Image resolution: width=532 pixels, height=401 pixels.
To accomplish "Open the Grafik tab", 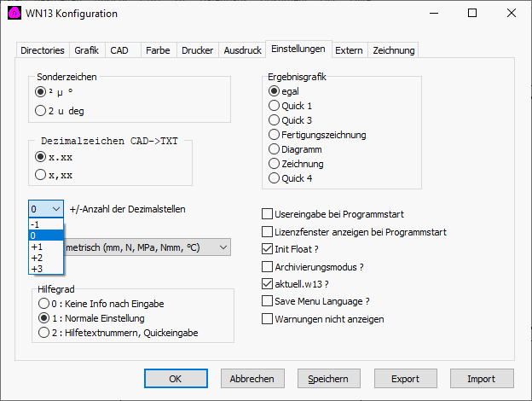I will tap(86, 50).
